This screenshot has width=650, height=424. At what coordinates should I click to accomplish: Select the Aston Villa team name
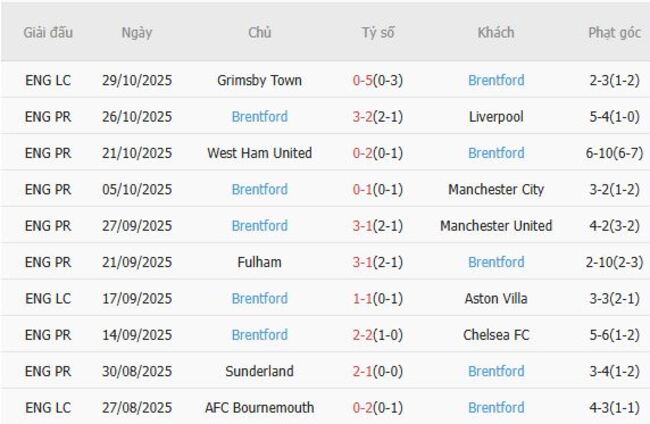click(496, 298)
